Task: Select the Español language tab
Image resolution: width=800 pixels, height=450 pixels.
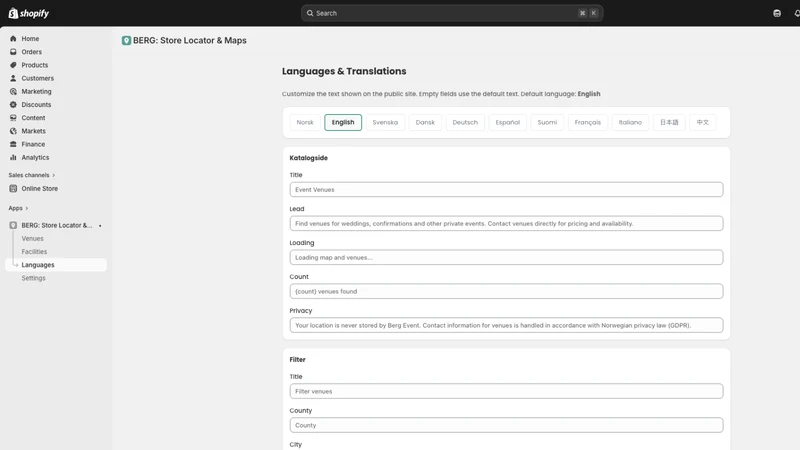Action: click(x=508, y=122)
